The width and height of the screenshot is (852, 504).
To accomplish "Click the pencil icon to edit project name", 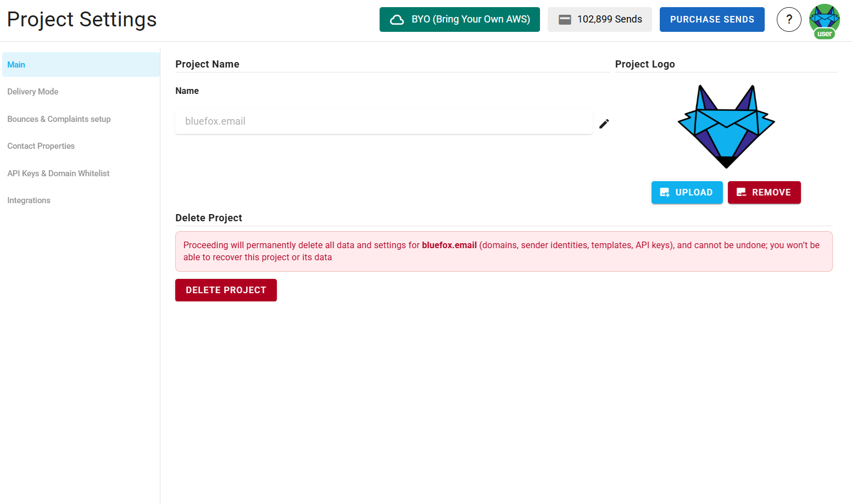I will coord(604,124).
